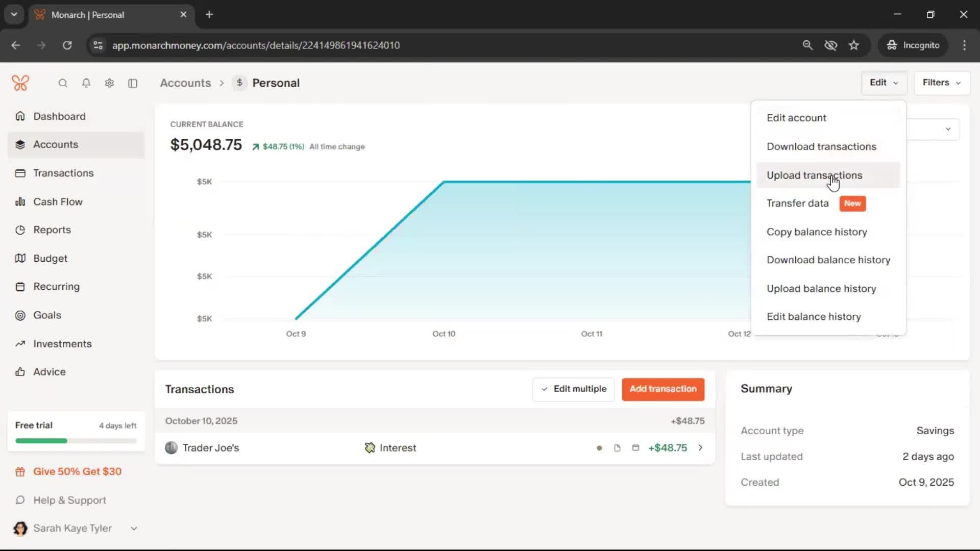
Task: Select Upload transactions from the Edit menu
Action: [x=814, y=176]
